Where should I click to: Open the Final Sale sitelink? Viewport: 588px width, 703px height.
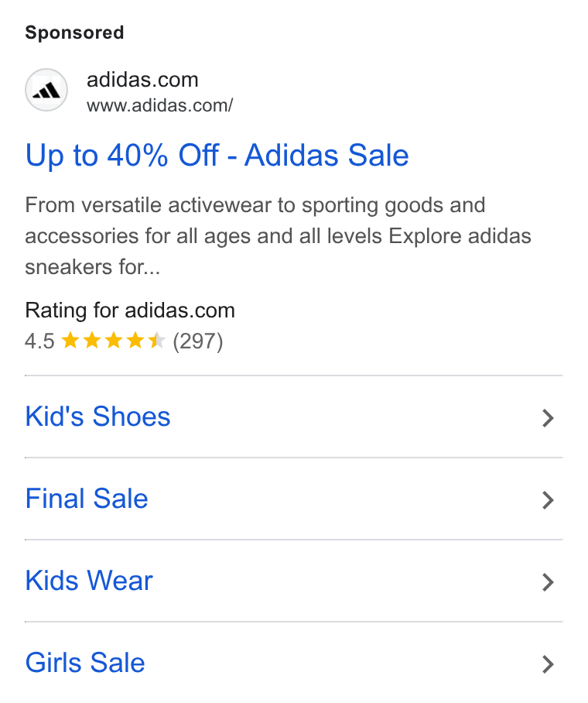click(87, 498)
